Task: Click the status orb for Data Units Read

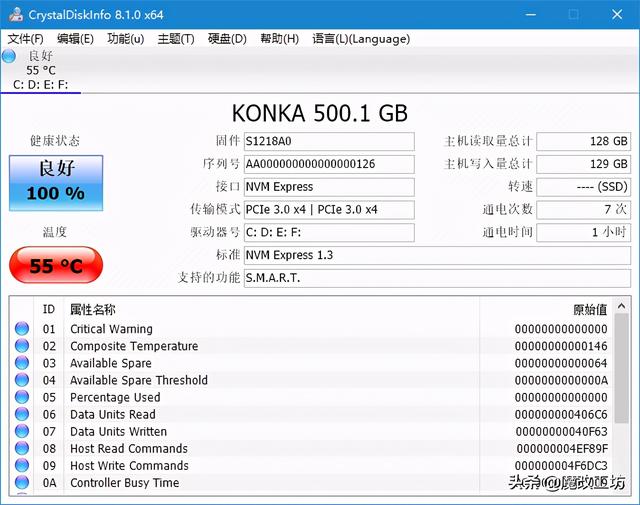Action: coord(22,414)
